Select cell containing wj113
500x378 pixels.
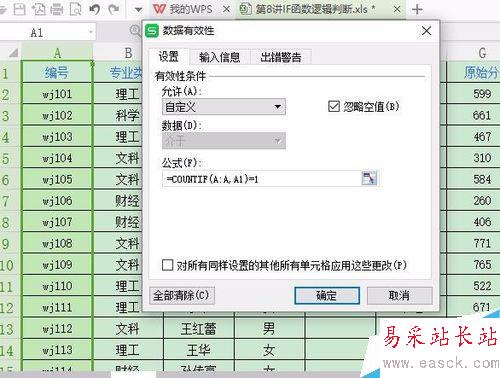pos(57,350)
